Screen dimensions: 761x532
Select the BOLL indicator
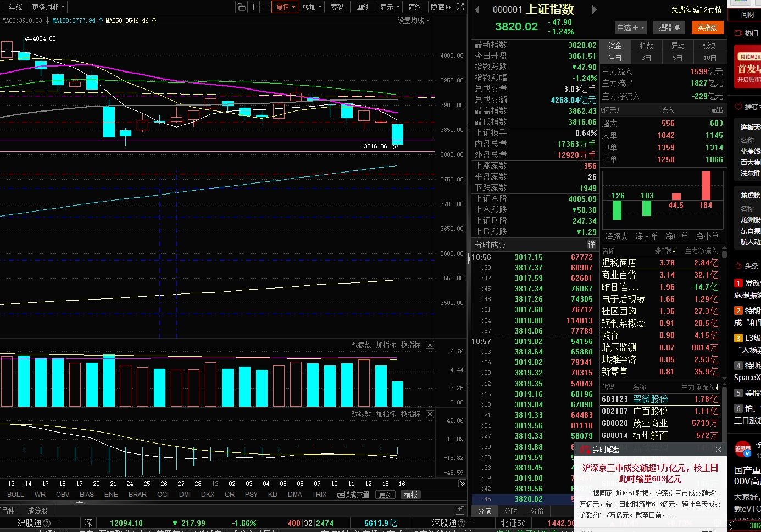point(15,495)
